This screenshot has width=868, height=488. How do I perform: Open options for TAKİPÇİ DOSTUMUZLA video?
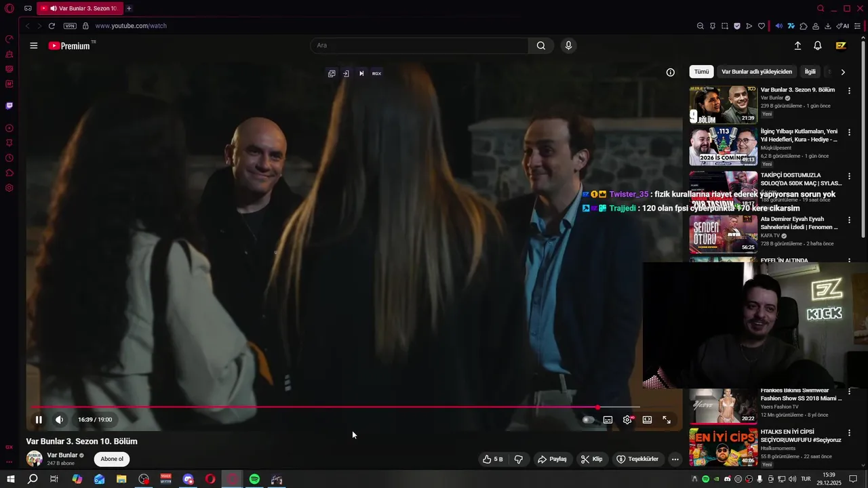[849, 176]
